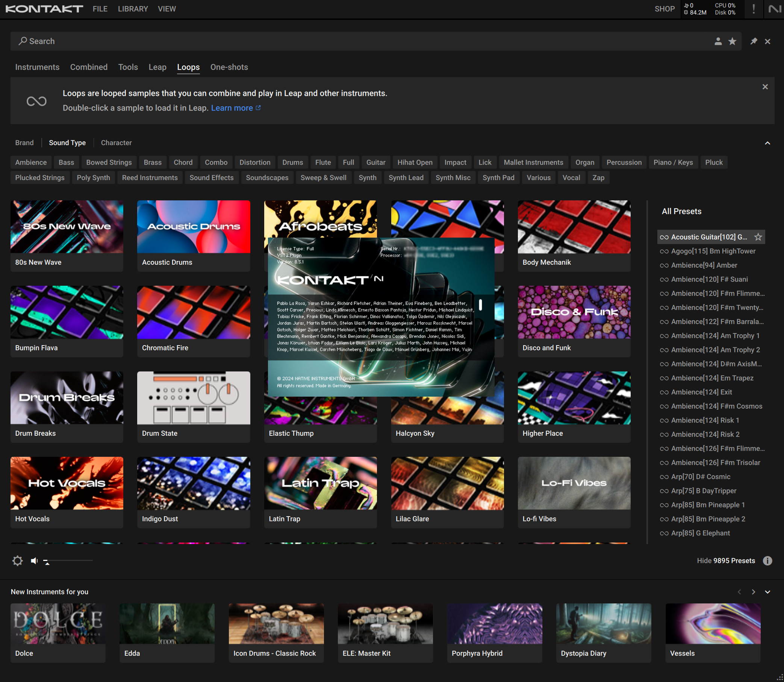Open the Acoustic Drums library tile
Viewport: 784px width, 682px height.
pos(194,236)
